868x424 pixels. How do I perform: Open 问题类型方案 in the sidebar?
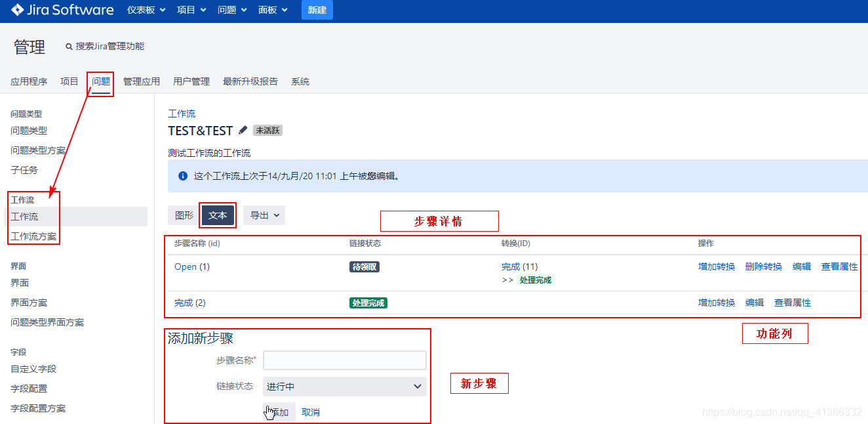tap(38, 150)
